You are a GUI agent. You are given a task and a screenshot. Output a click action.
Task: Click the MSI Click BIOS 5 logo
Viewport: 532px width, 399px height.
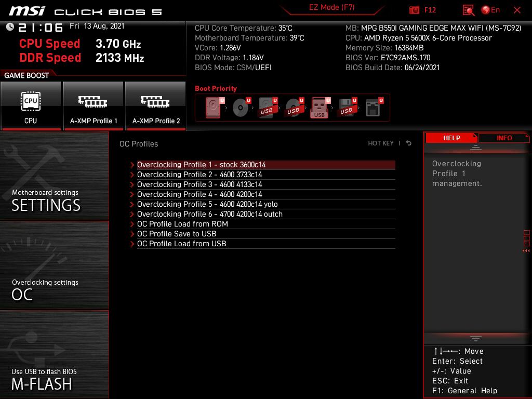click(86, 11)
